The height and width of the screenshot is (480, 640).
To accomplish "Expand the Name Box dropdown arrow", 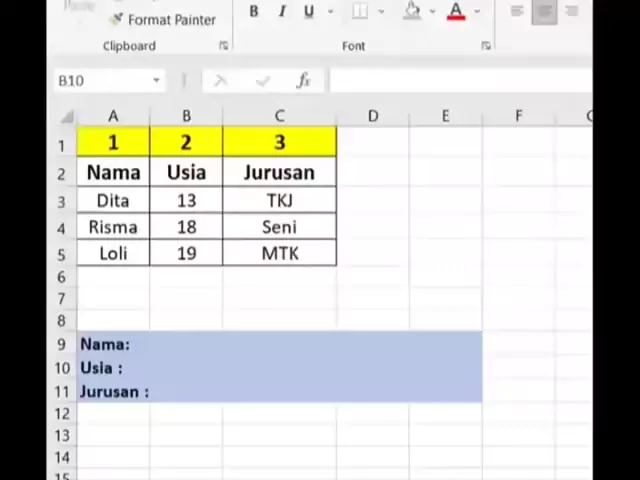I will tap(156, 81).
